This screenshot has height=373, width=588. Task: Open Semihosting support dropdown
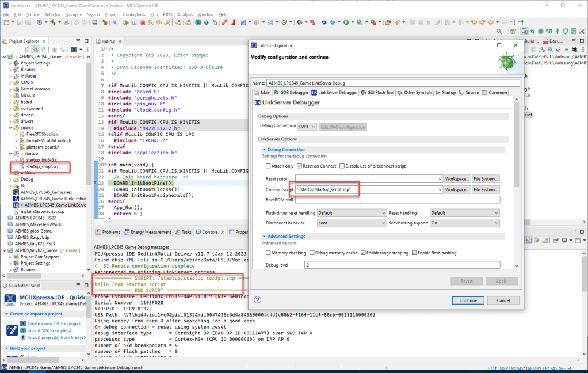coord(464,223)
